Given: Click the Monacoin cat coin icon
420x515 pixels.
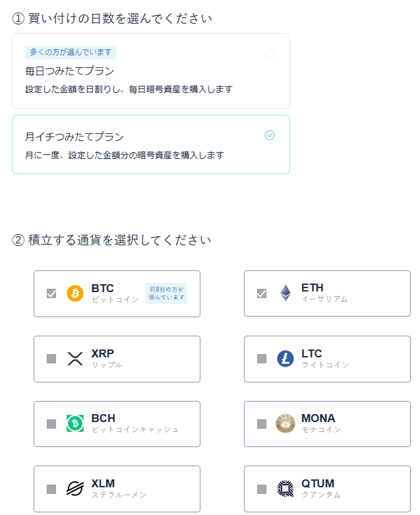Looking at the screenshot, I should (285, 423).
